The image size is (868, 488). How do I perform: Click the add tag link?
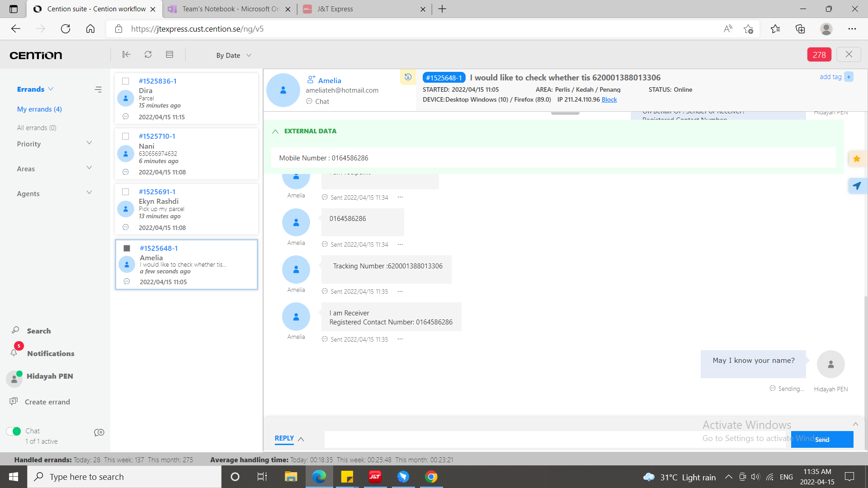click(x=830, y=77)
